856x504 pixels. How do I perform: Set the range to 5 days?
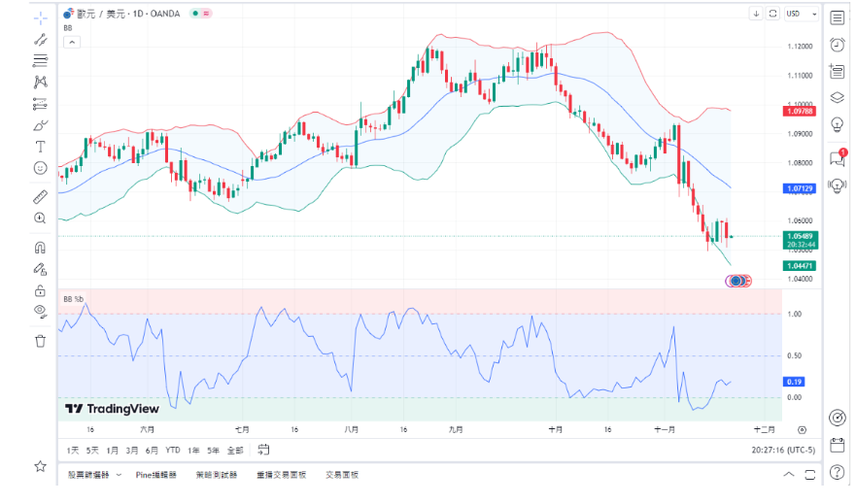pos(92,451)
